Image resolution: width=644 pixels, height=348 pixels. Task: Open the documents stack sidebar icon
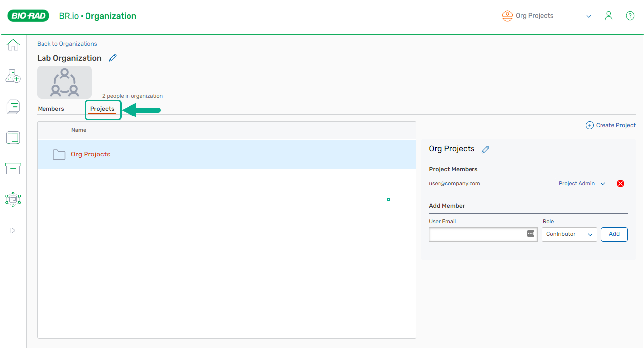tap(13, 107)
